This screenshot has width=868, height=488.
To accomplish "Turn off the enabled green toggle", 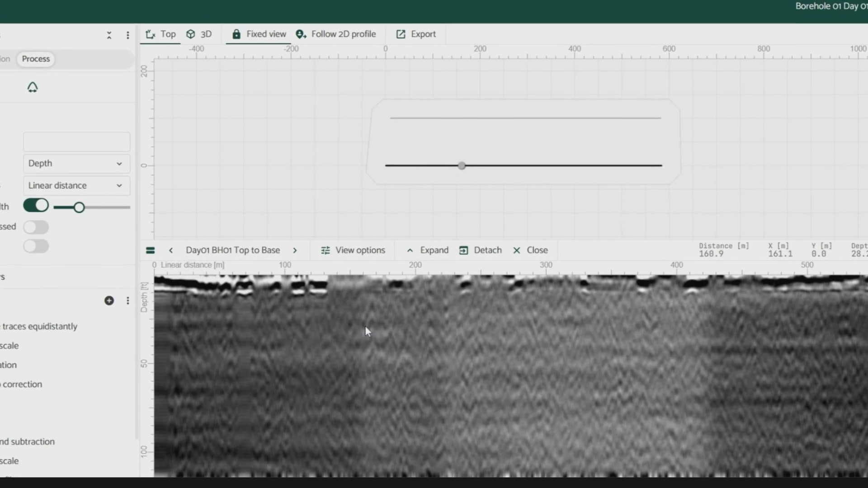I will click(36, 206).
